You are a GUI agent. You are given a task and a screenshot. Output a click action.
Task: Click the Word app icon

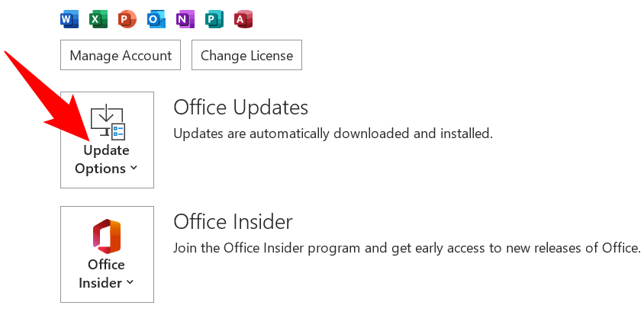[69, 19]
